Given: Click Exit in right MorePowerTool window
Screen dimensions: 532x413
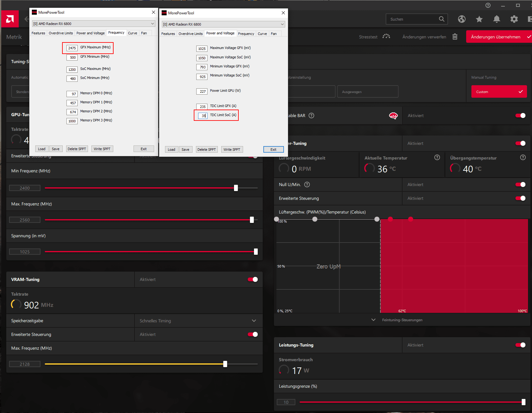Looking at the screenshot, I should 273,150.
